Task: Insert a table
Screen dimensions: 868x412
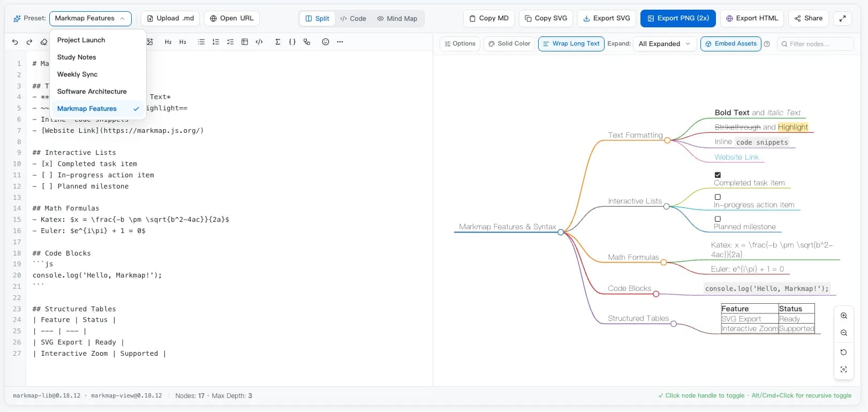Action: coord(245,42)
